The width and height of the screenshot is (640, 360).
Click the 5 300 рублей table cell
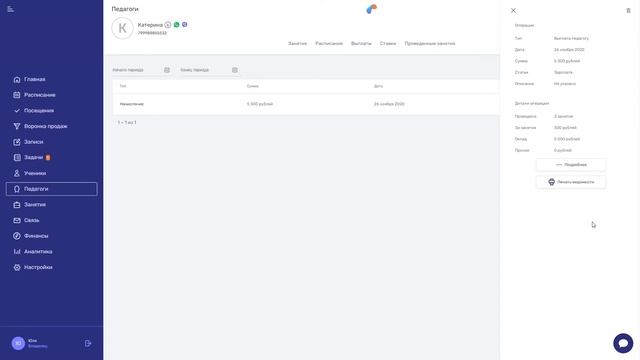pyautogui.click(x=260, y=104)
